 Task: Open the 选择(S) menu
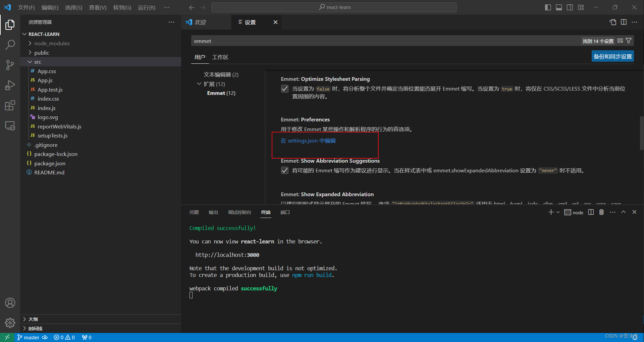pyautogui.click(x=74, y=7)
